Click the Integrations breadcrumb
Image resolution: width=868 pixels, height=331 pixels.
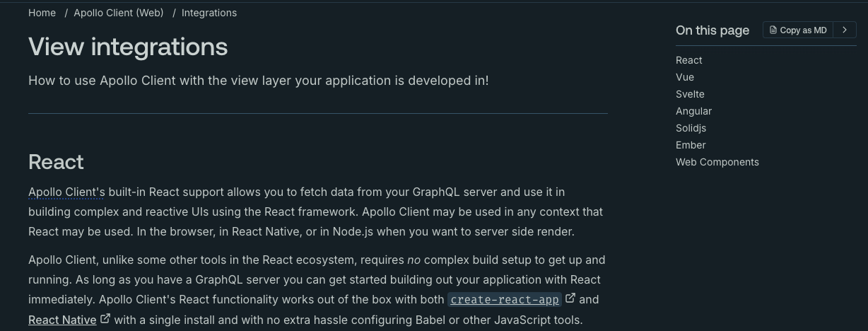[209, 13]
